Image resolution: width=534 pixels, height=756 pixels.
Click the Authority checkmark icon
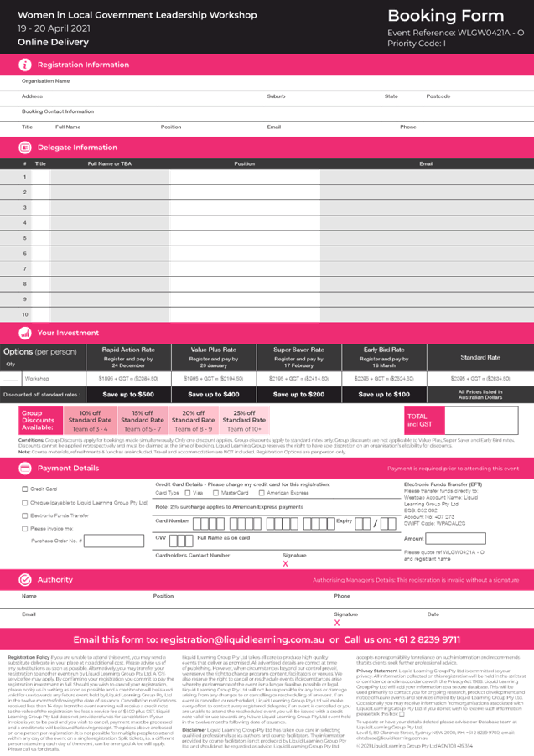pyautogui.click(x=24, y=579)
